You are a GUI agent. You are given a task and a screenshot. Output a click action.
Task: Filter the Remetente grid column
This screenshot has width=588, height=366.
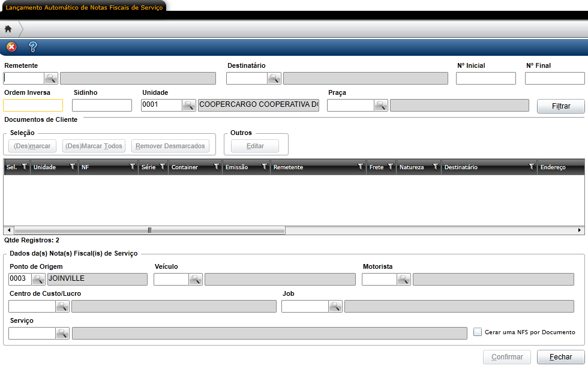click(361, 167)
